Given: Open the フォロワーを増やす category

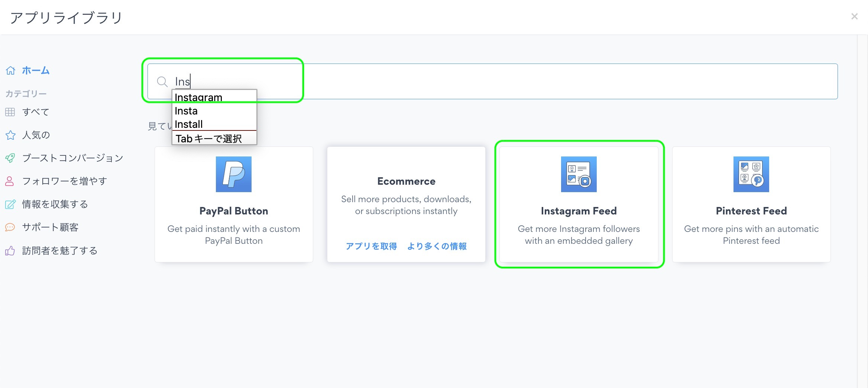Looking at the screenshot, I should 65,181.
